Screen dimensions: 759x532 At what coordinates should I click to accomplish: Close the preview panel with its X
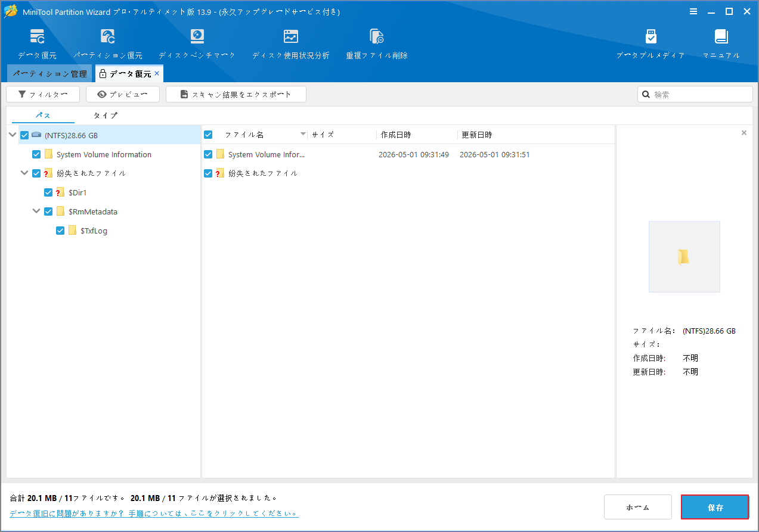pos(743,133)
